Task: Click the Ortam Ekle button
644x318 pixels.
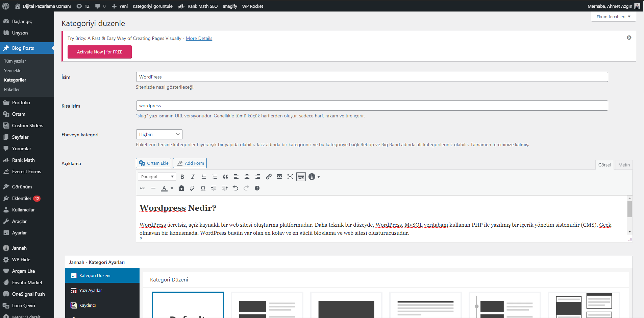Action: [x=154, y=163]
